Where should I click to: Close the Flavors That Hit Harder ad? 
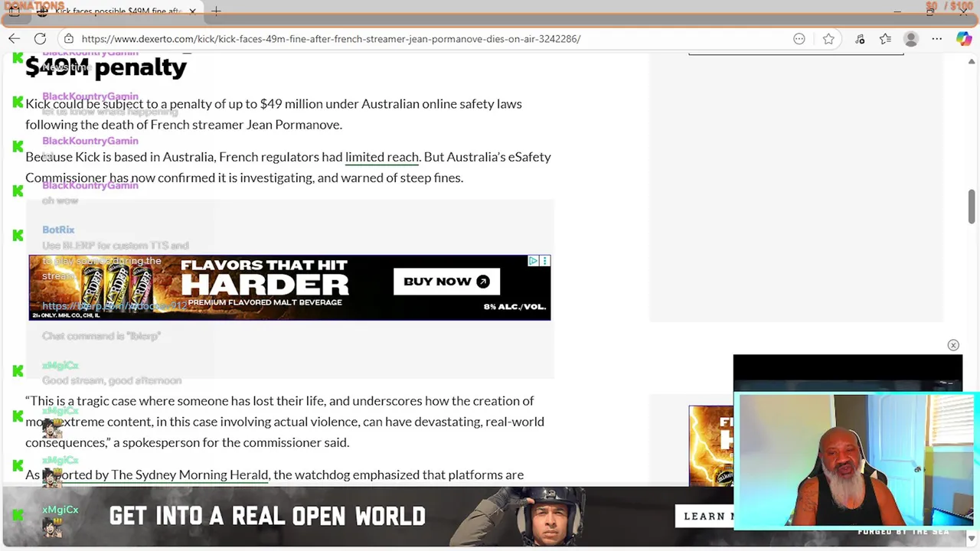545,261
